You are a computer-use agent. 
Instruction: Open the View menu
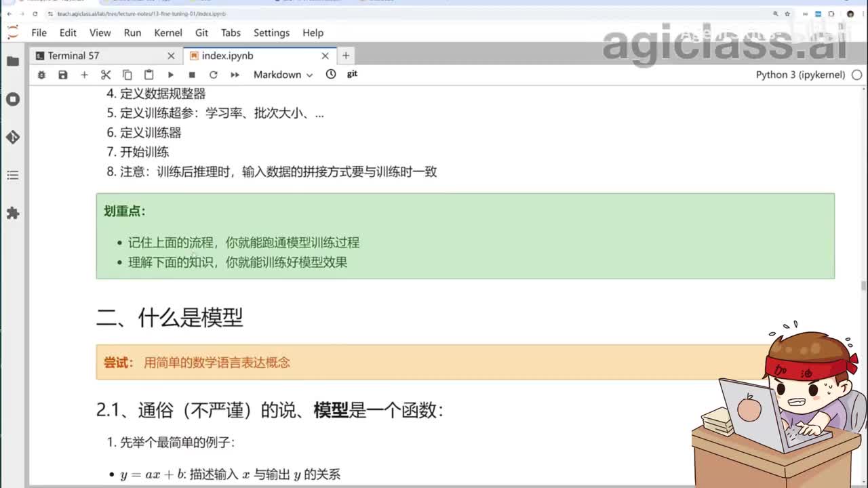click(x=100, y=33)
